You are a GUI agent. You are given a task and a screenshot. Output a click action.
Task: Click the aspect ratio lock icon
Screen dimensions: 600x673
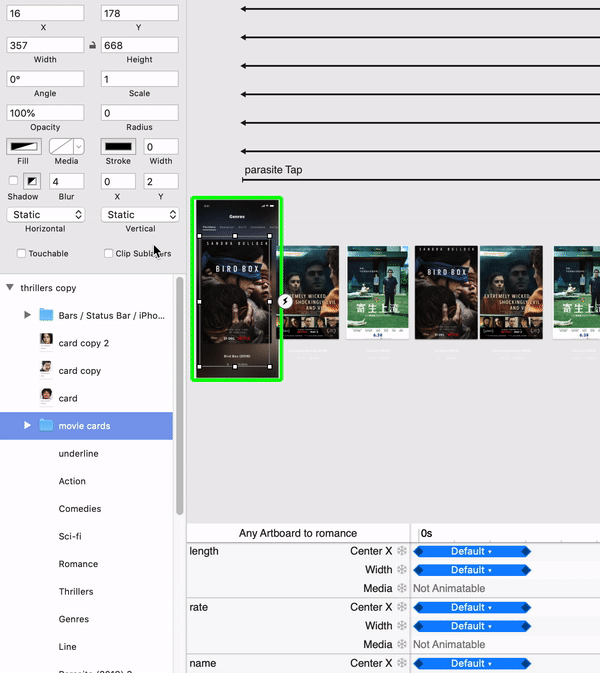click(92, 45)
